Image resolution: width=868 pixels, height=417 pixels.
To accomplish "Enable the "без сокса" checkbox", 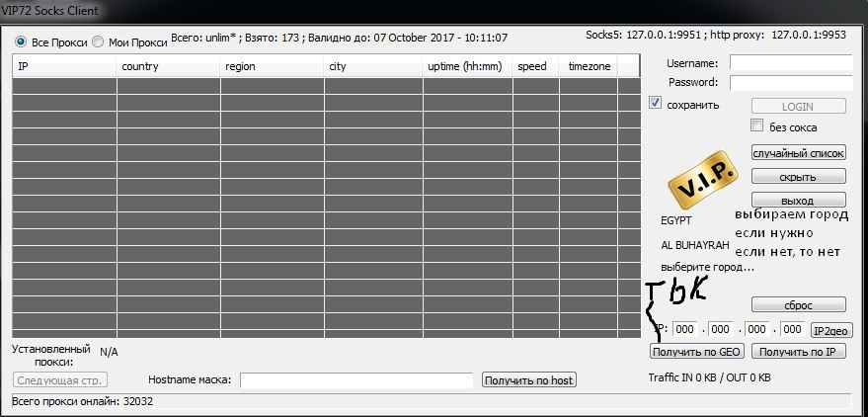I will [x=757, y=126].
